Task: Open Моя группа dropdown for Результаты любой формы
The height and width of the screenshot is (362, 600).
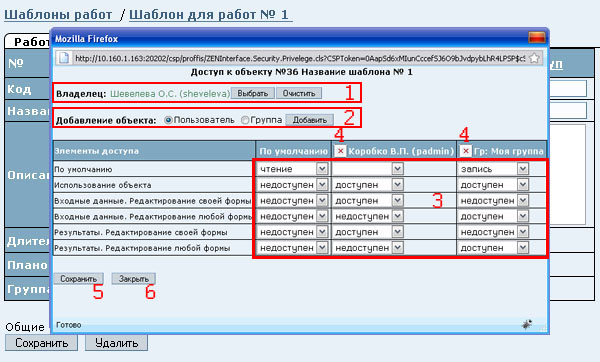Action: 494,248
